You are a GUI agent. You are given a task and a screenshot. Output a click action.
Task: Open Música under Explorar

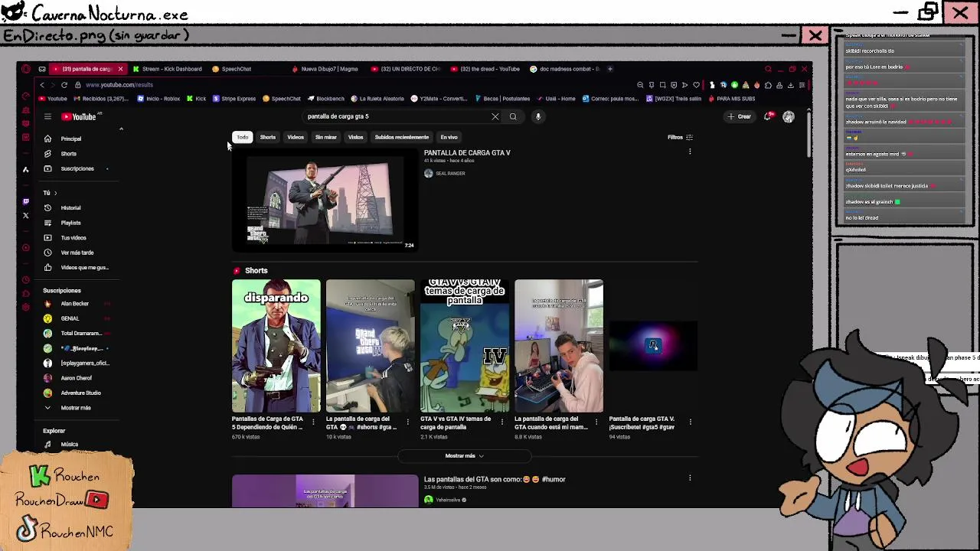click(69, 444)
